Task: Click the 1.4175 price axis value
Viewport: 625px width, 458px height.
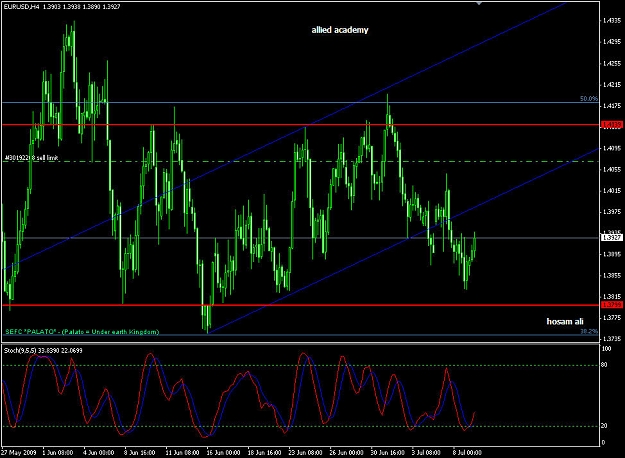Action: point(612,106)
